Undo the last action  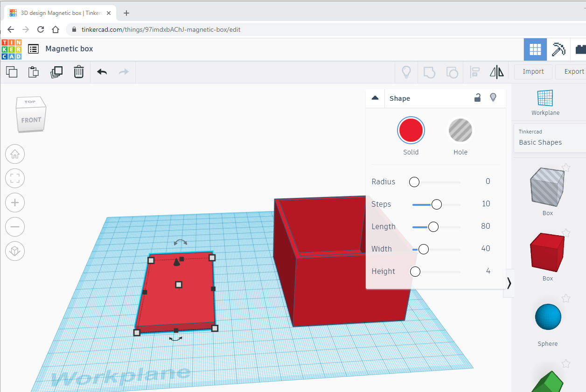click(102, 72)
